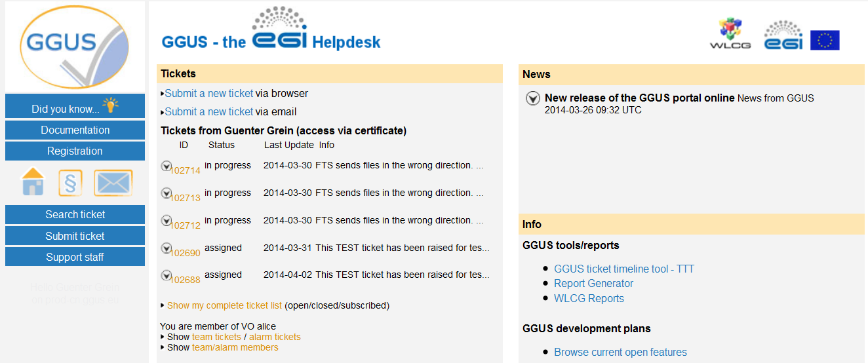Viewport: 868px width, 363px height.
Task: Click the EGI logo beside WLCG
Action: click(783, 35)
